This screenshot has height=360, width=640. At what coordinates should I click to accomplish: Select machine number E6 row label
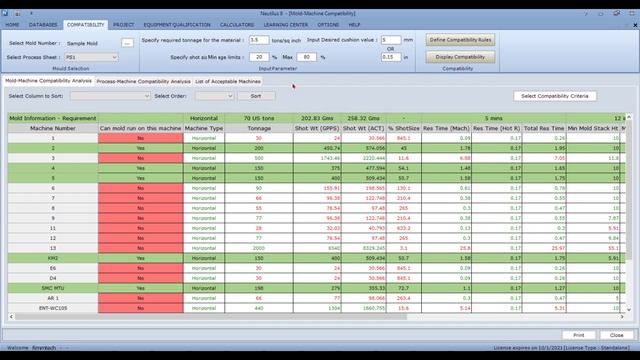coord(53,268)
